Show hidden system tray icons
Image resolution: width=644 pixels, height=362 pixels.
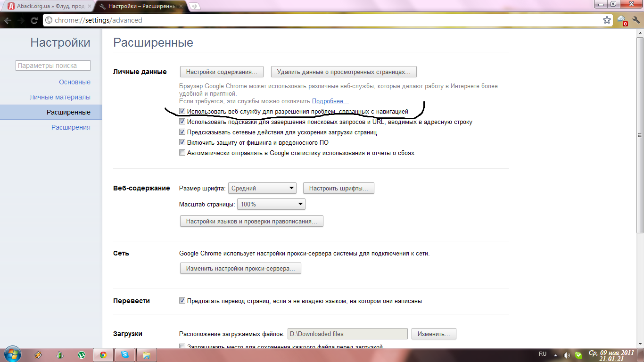(x=555, y=355)
